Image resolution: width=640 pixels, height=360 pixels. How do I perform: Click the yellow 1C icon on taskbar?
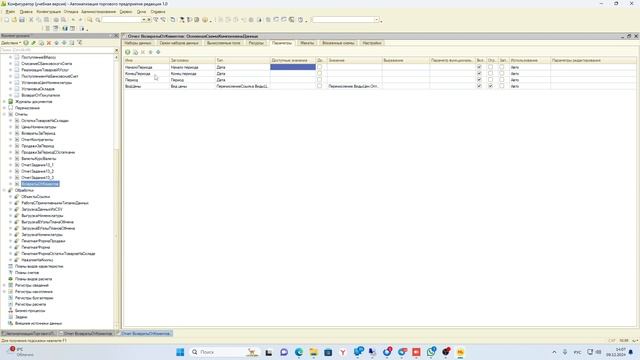click(x=460, y=352)
